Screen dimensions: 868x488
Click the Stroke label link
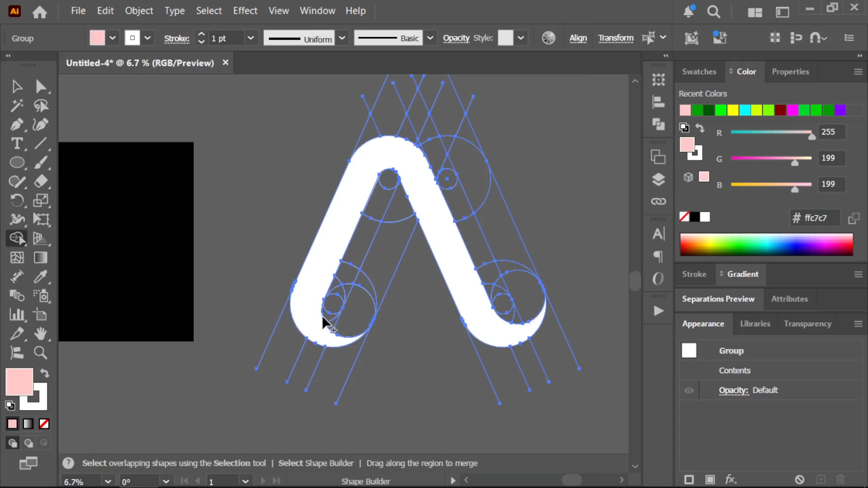click(x=176, y=39)
